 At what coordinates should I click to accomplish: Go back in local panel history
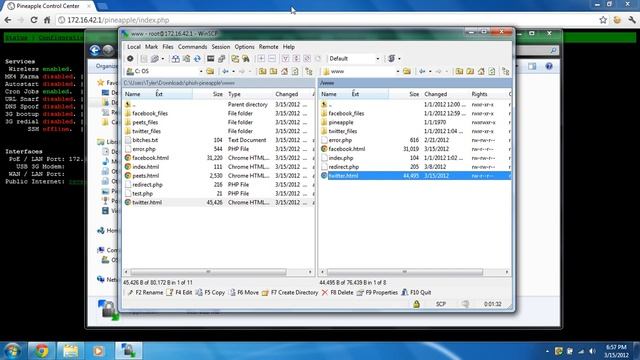(225, 71)
